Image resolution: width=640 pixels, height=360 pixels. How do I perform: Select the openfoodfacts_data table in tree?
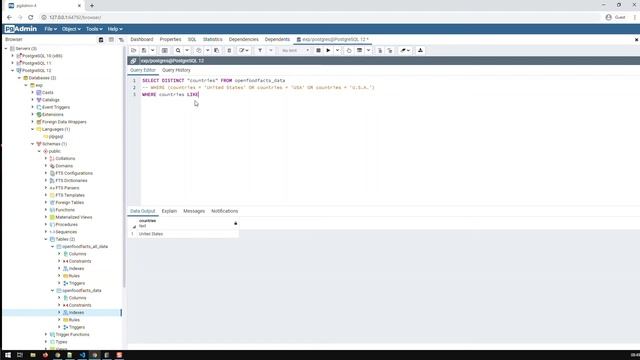82,291
